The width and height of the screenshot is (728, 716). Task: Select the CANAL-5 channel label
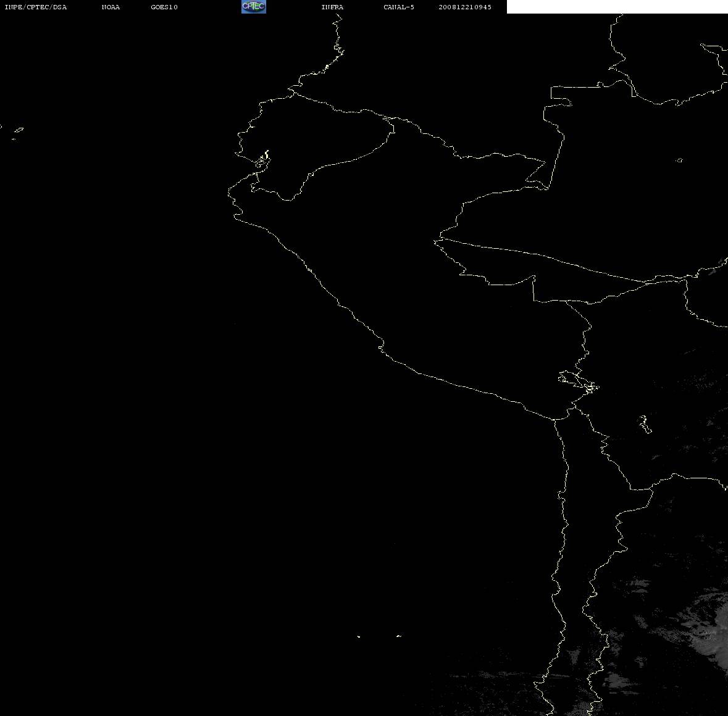click(399, 7)
